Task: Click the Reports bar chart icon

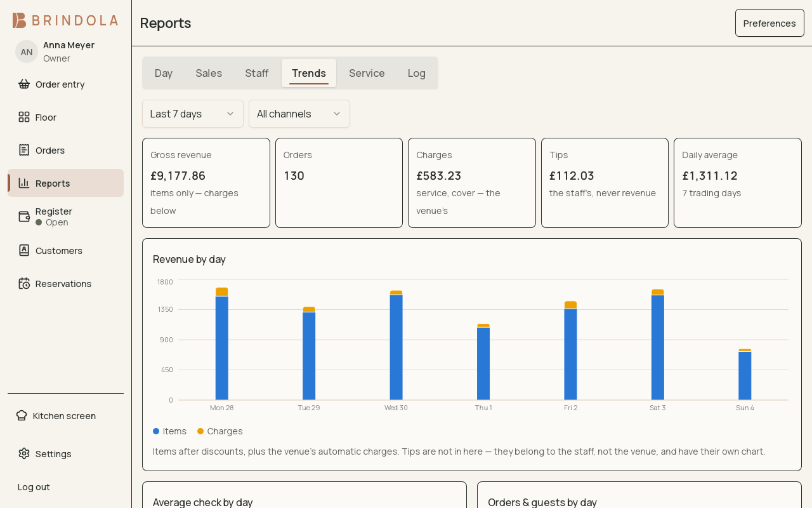Action: point(24,183)
